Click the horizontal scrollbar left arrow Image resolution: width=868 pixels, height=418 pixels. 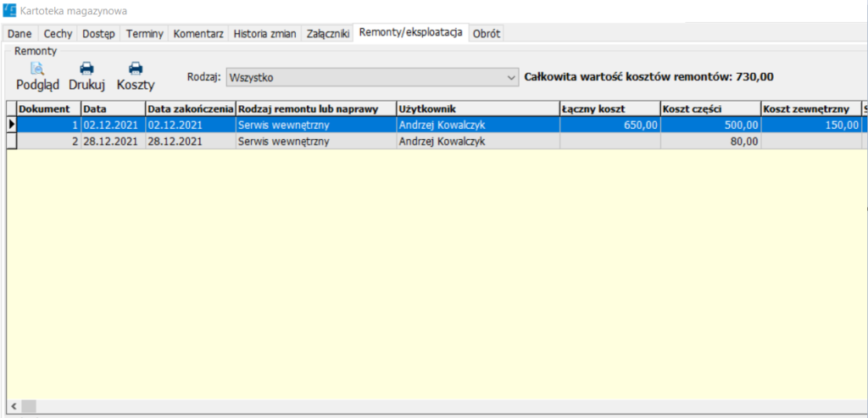click(x=13, y=406)
